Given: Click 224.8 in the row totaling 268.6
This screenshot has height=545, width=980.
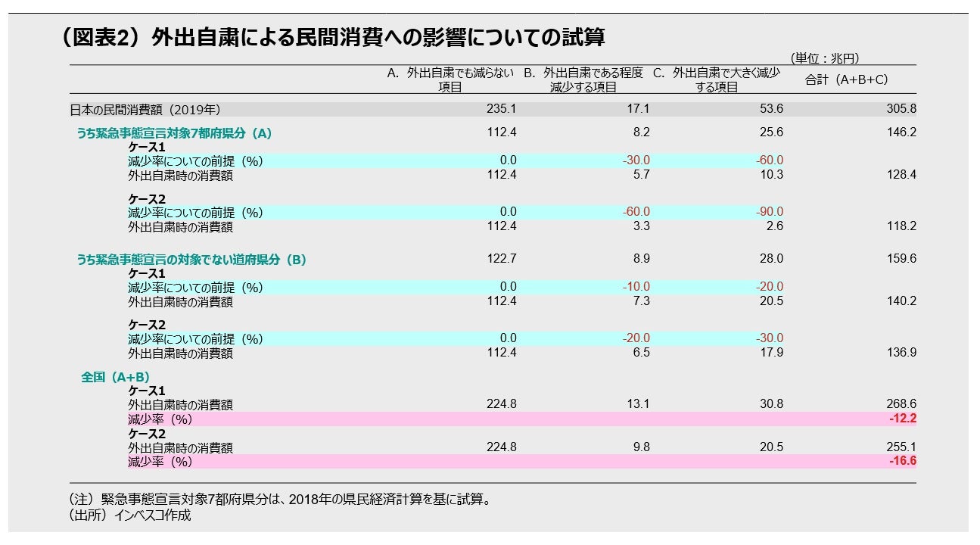Looking at the screenshot, I should tap(502, 404).
